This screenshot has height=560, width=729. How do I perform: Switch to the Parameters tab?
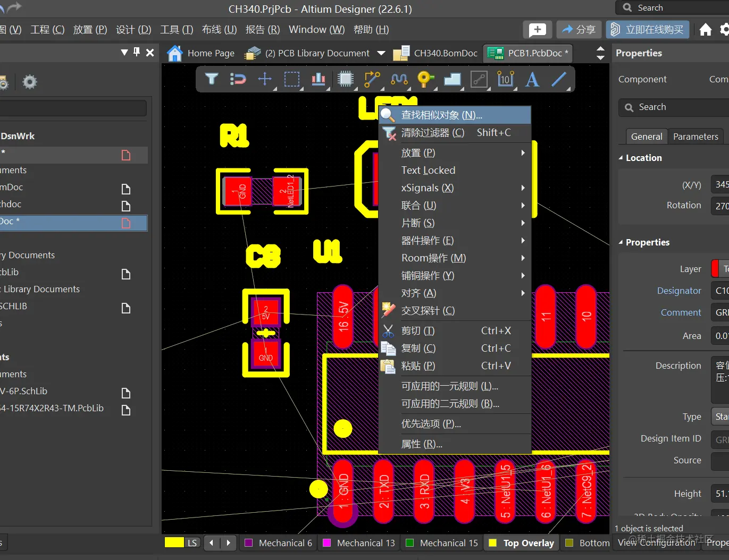pyautogui.click(x=696, y=137)
